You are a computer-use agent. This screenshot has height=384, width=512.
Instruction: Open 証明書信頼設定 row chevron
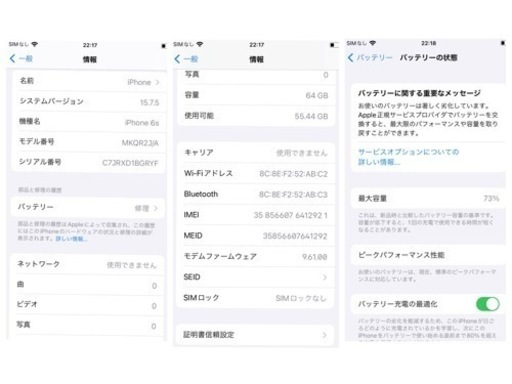[324, 335]
